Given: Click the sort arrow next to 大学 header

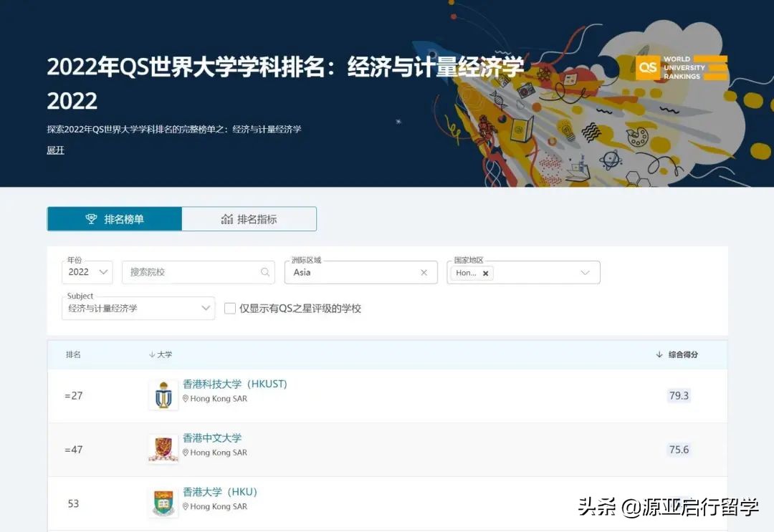Looking at the screenshot, I should coord(151,354).
